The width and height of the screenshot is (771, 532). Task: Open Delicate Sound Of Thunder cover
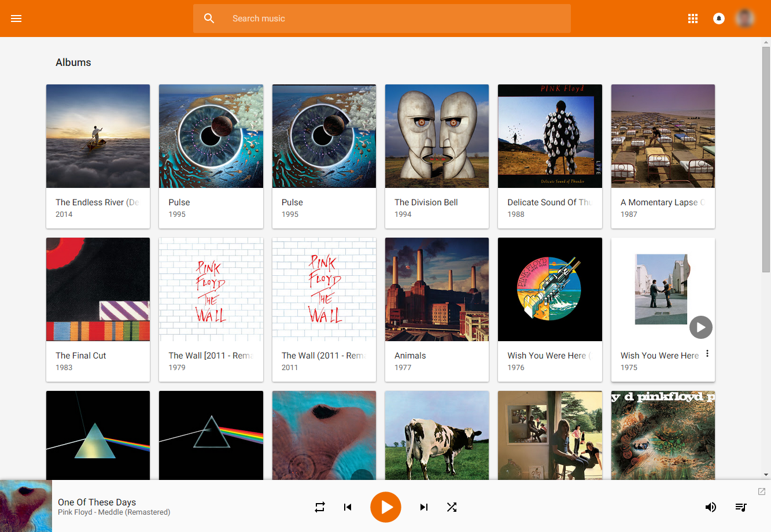coord(550,136)
